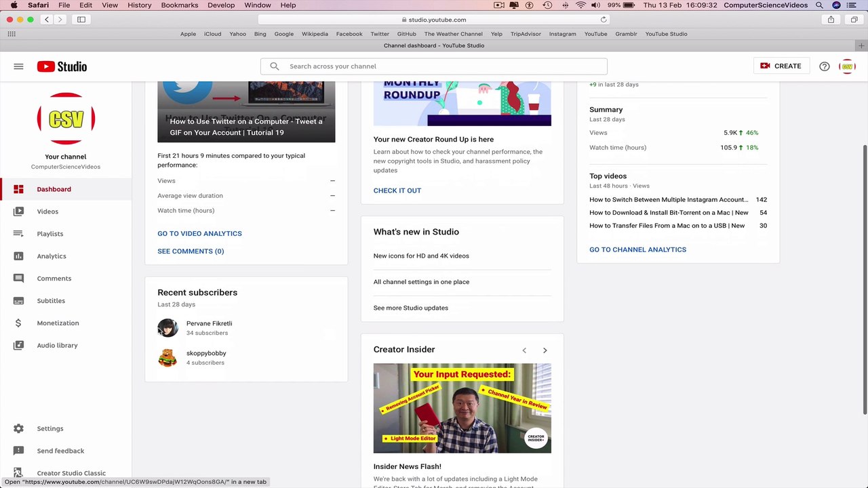
Task: Click Pervane Fikretli subscriber name
Action: (209, 323)
